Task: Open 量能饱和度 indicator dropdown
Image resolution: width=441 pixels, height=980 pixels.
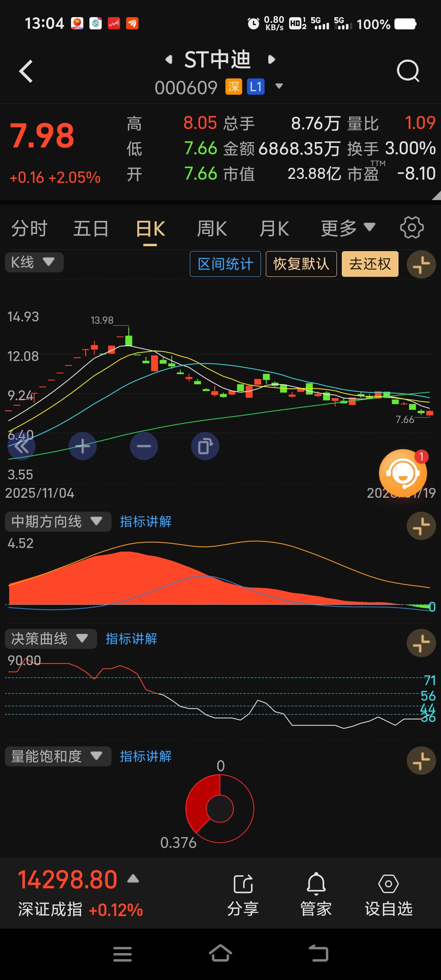Action: pos(58,756)
